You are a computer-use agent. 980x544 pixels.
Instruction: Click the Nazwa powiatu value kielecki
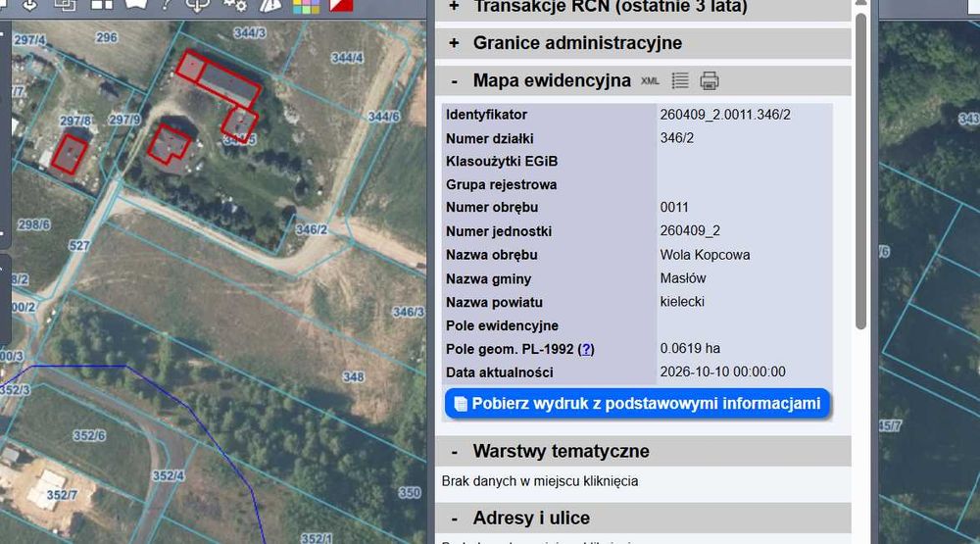click(682, 302)
